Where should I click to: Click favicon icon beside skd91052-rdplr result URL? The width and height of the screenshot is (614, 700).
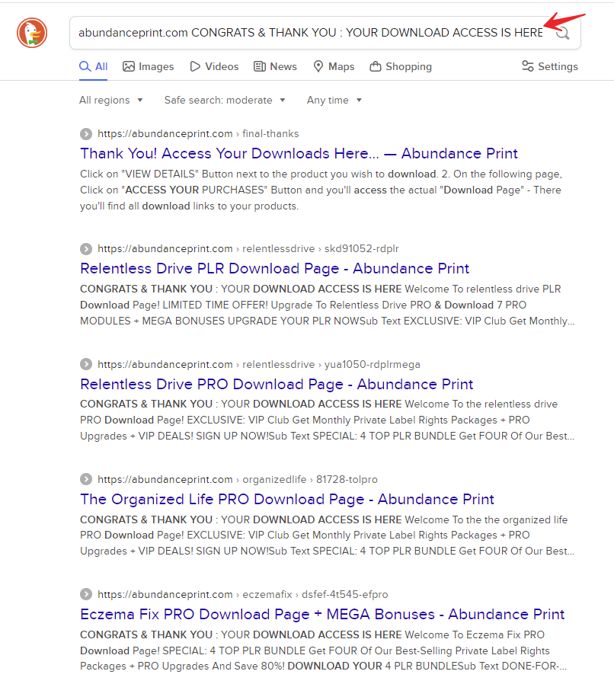[86, 248]
